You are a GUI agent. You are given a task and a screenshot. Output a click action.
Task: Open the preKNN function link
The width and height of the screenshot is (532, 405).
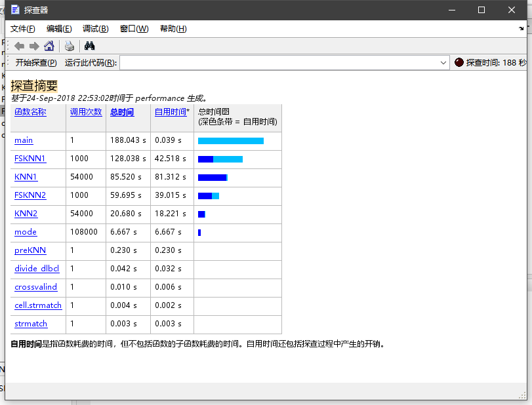[30, 250]
